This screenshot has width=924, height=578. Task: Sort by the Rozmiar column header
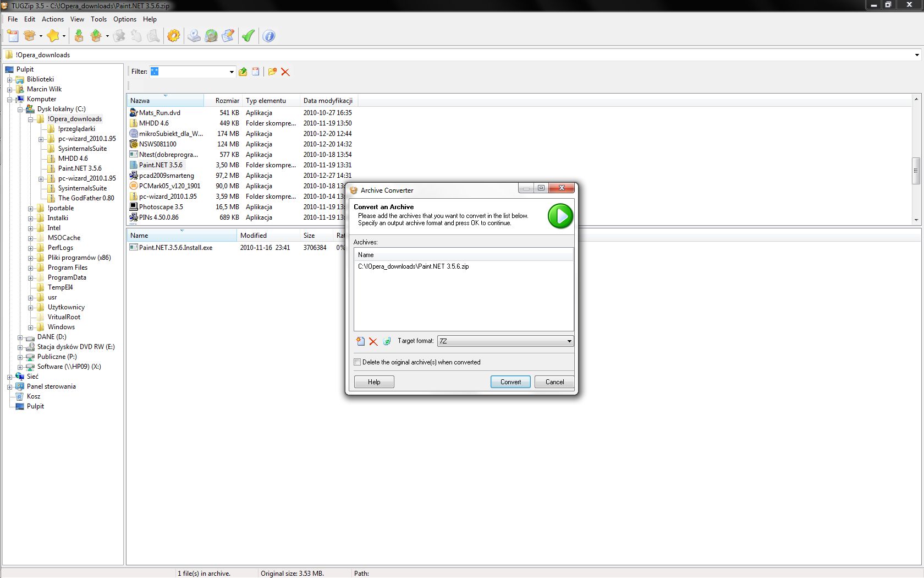(x=223, y=101)
